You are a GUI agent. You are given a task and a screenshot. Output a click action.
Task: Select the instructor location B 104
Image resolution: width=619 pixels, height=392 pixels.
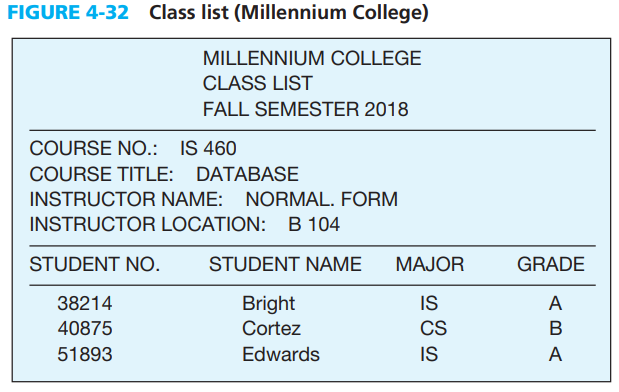pyautogui.click(x=314, y=224)
